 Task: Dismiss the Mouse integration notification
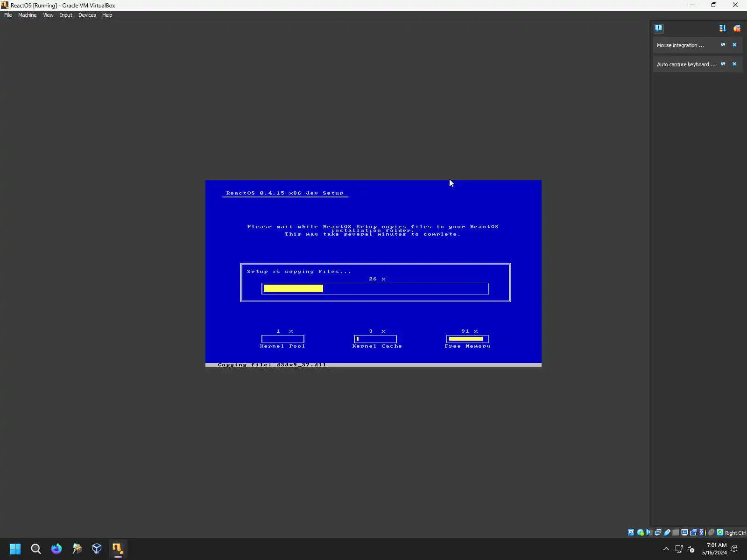click(734, 45)
